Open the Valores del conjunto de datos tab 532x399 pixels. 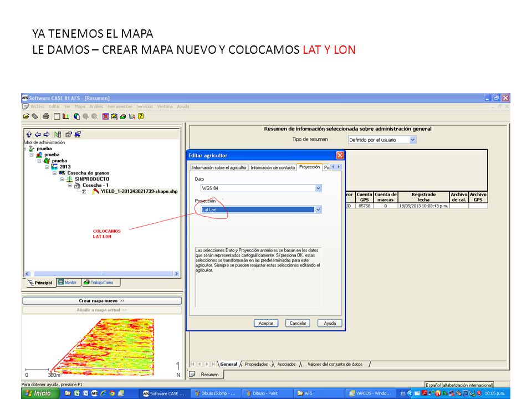[335, 365]
